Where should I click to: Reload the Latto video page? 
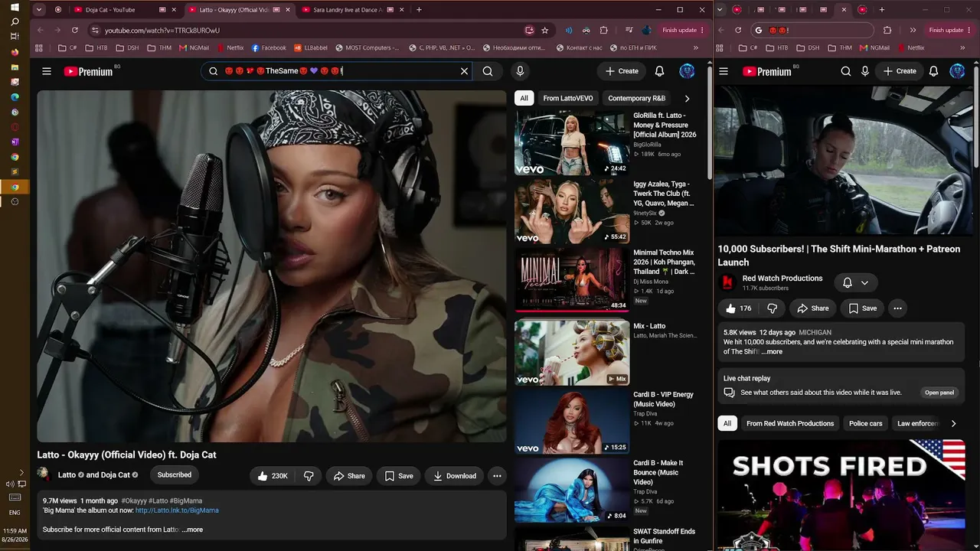coord(74,31)
